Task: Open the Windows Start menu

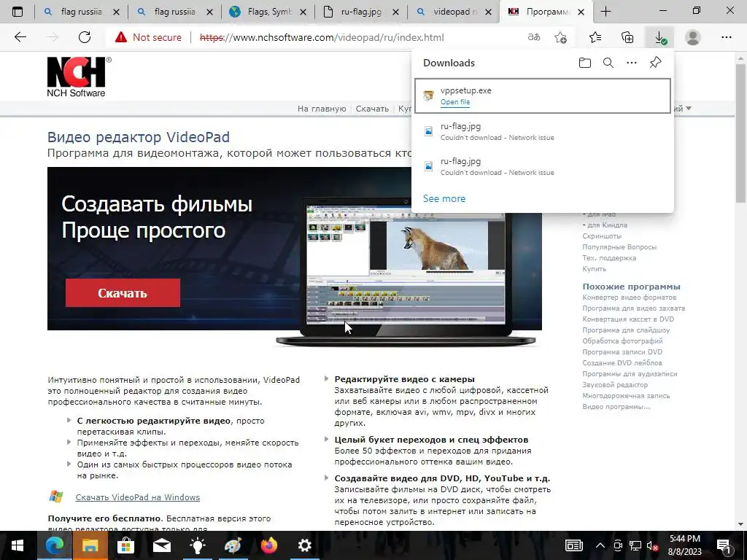Action: click(x=18, y=545)
